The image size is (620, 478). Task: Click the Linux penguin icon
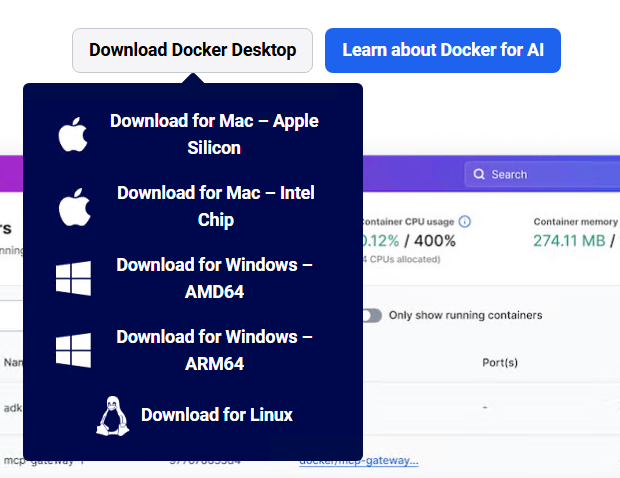pyautogui.click(x=112, y=415)
